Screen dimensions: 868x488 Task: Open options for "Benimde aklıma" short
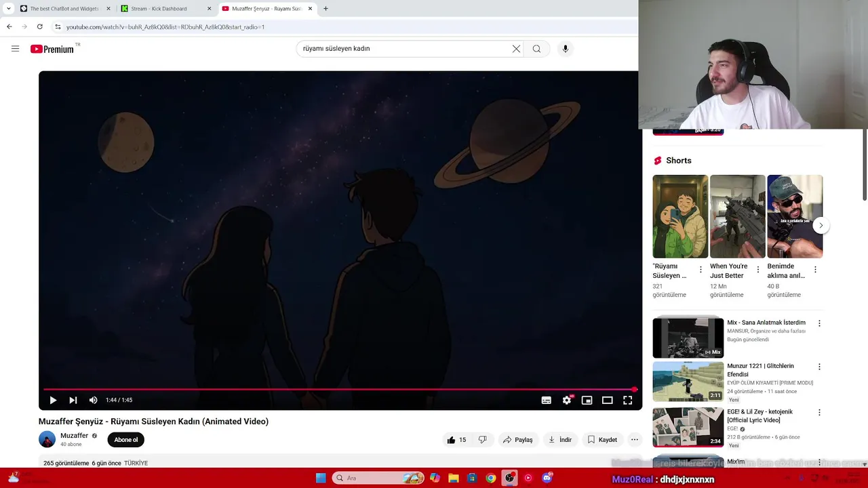(x=815, y=270)
